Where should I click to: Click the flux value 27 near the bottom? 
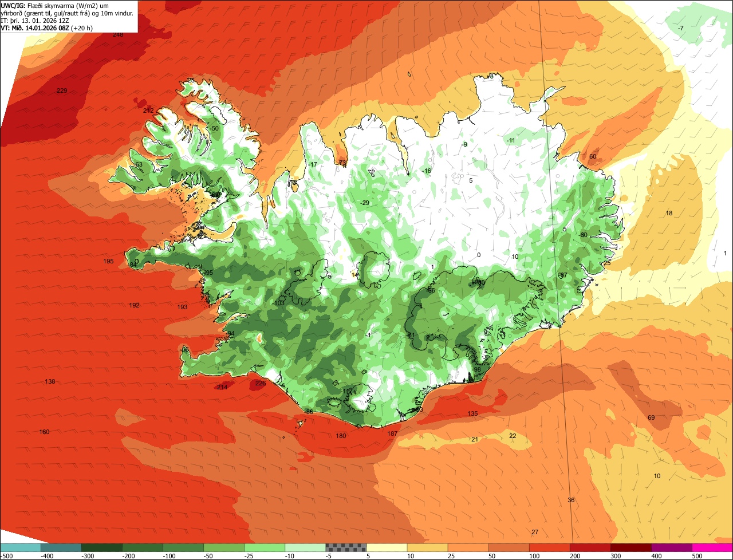pos(535,532)
